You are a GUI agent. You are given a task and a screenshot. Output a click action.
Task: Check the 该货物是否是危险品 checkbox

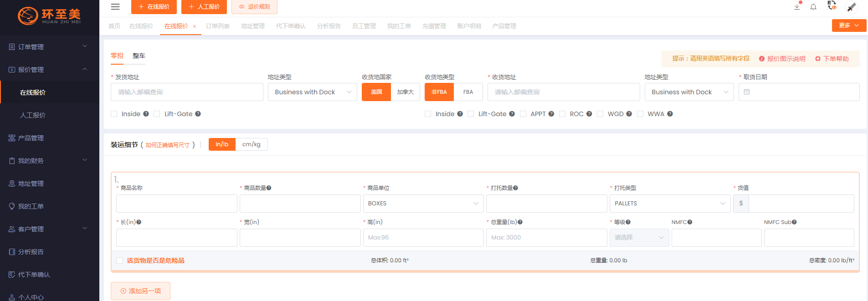coord(119,260)
